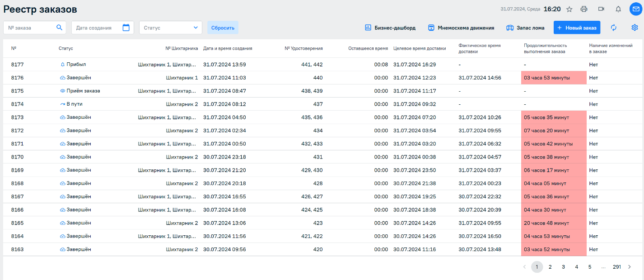The width and height of the screenshot is (644, 280).
Task: Click certificate number 423
Action: pos(318,223)
